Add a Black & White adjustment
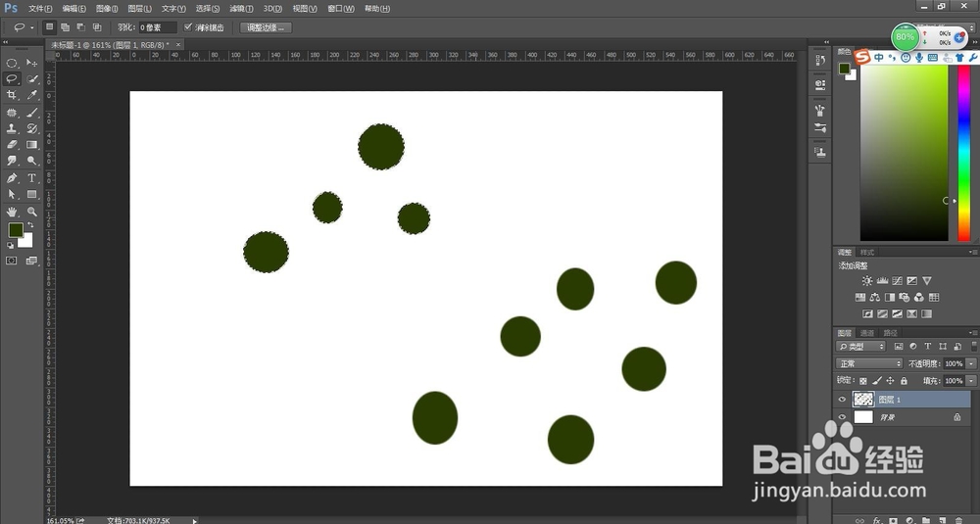Screen dimensions: 980x524 coord(890,298)
